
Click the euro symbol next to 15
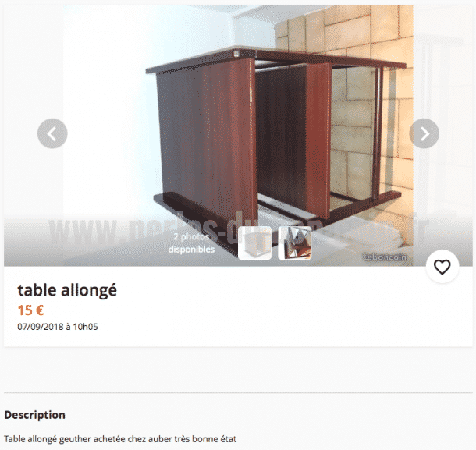(x=40, y=310)
